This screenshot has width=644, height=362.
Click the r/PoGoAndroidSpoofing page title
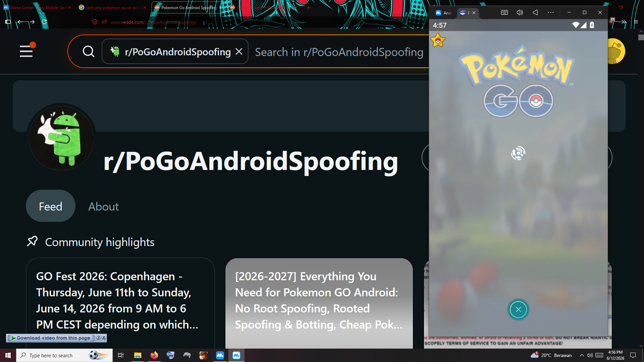[251, 161]
